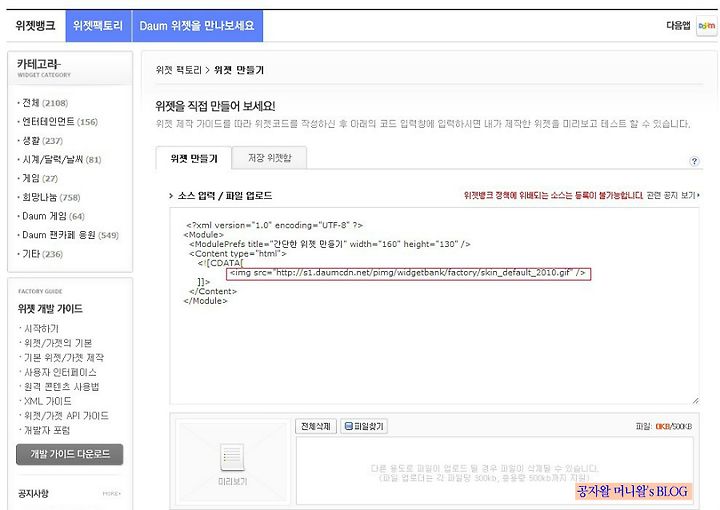This screenshot has width=720, height=510.
Task: Click 위젯 팩토리 in the breadcrumb
Action: tap(179, 70)
